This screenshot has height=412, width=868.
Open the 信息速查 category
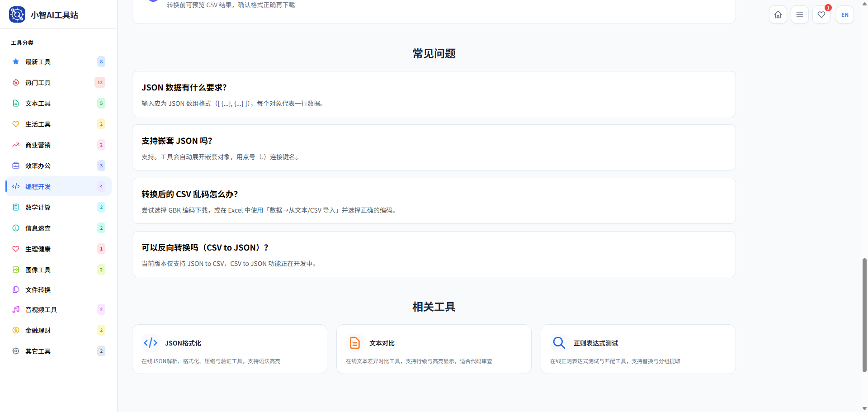[x=58, y=228]
